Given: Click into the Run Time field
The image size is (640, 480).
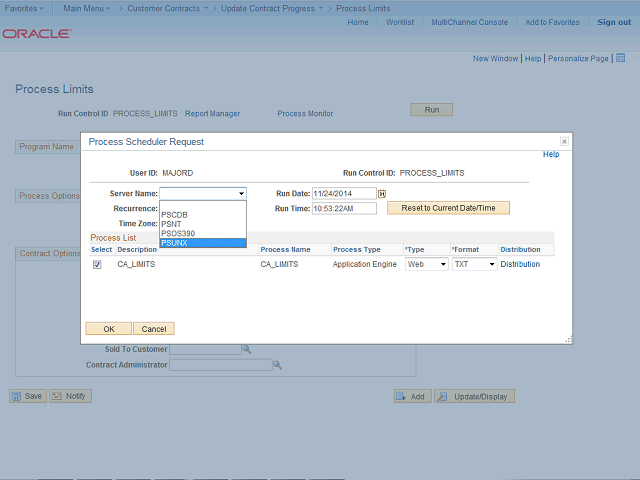Looking at the screenshot, I should click(x=343, y=209).
